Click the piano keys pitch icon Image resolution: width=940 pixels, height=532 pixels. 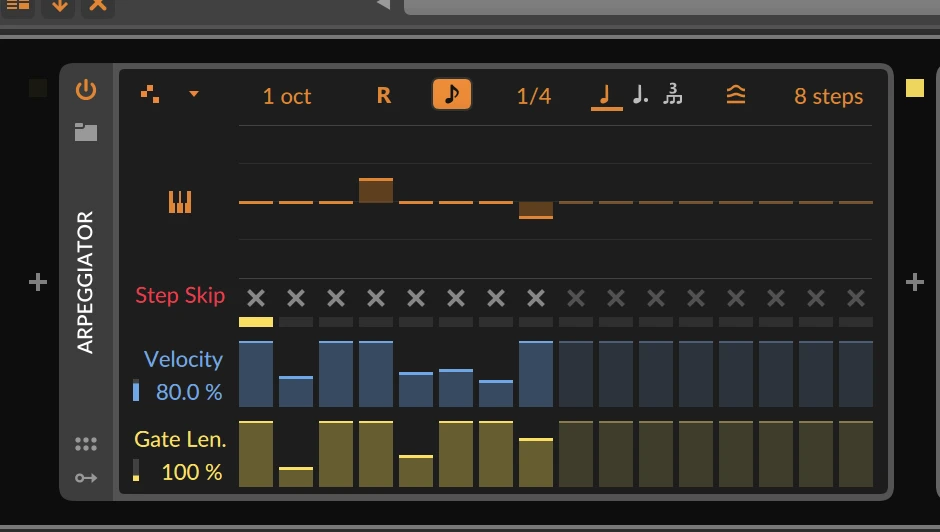tap(180, 202)
